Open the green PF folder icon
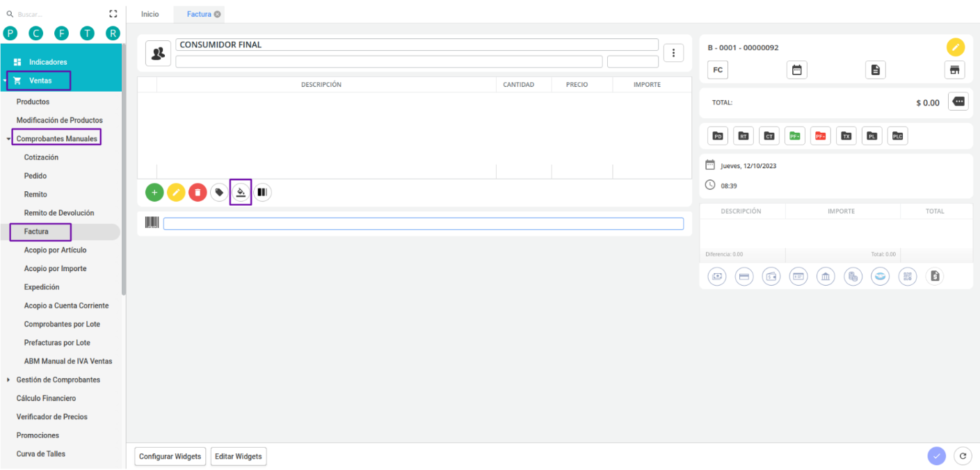This screenshot has height=470, width=980. tap(795, 136)
